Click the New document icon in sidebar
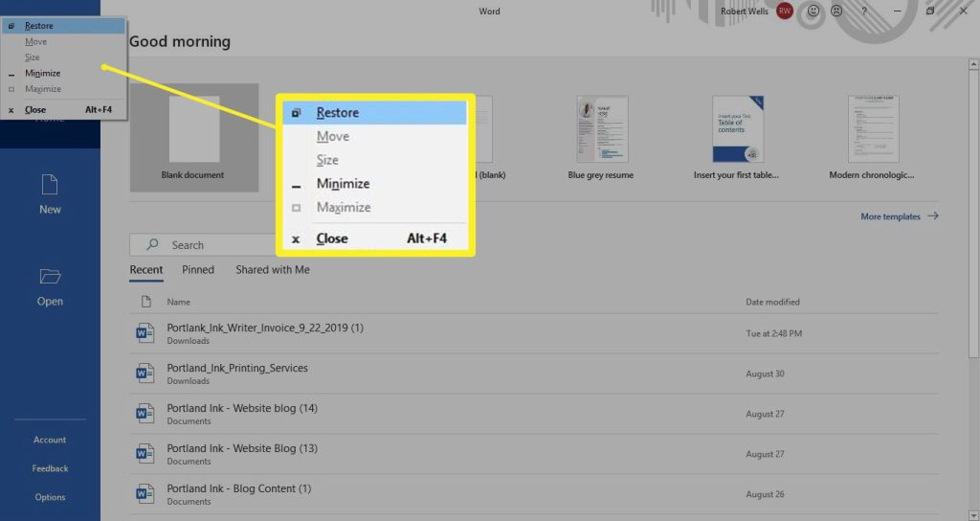Image resolution: width=980 pixels, height=521 pixels. tap(50, 184)
